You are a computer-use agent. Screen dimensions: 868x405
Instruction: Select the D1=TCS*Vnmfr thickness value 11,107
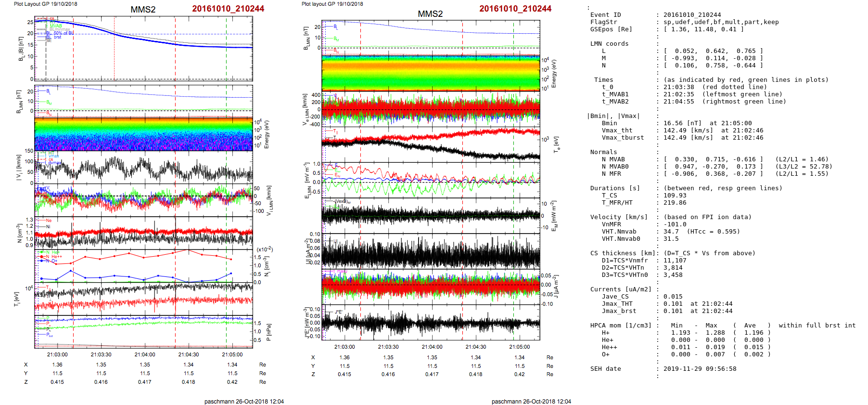(675, 261)
